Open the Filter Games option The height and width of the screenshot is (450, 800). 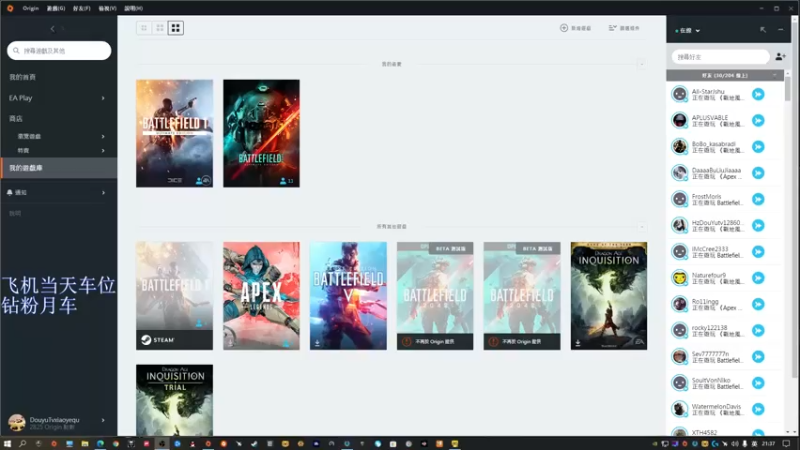[x=624, y=28]
